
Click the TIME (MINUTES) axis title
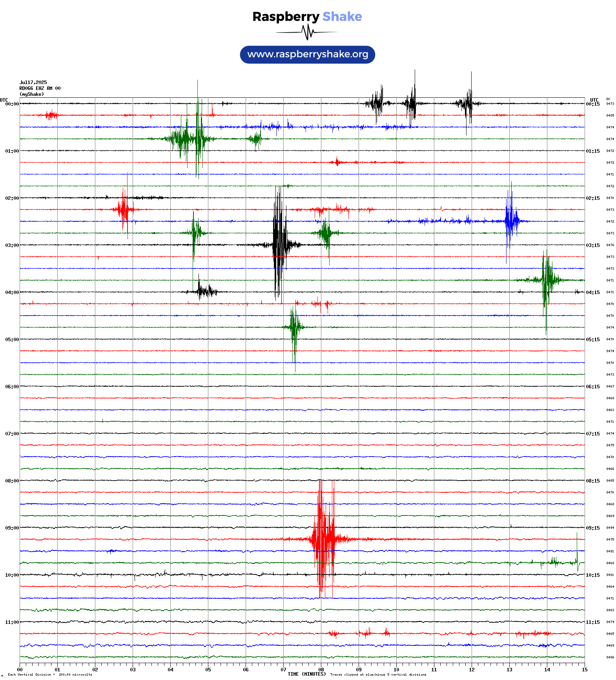pos(306,674)
